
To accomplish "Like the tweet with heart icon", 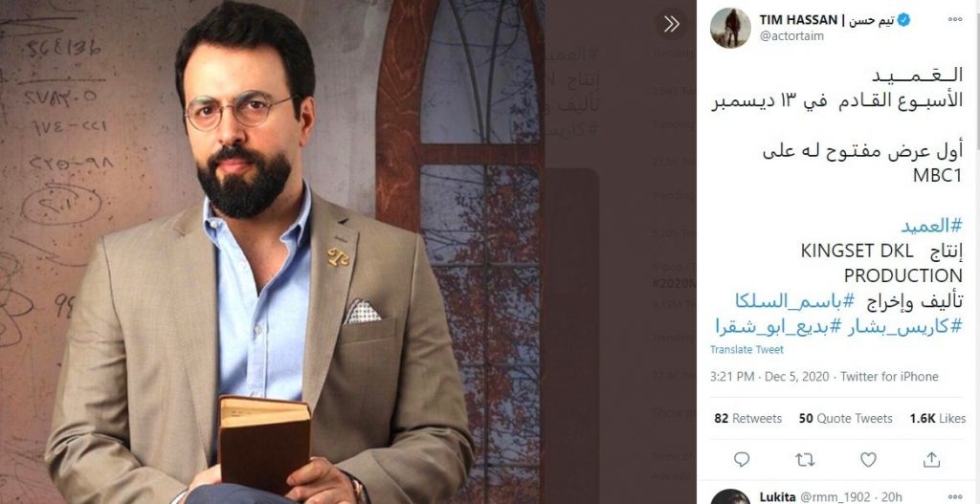I will (x=868, y=460).
